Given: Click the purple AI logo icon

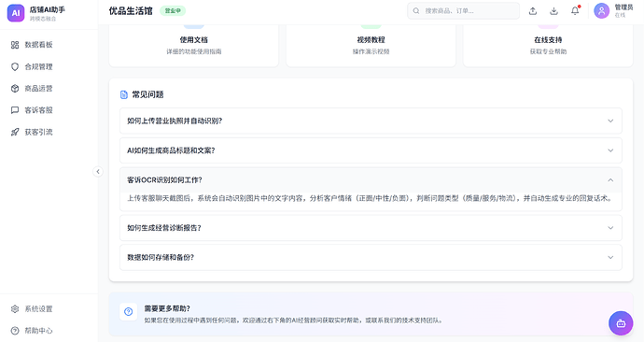Looking at the screenshot, I should pos(16,13).
